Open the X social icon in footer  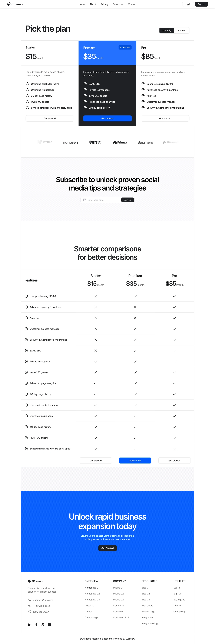(43, 624)
